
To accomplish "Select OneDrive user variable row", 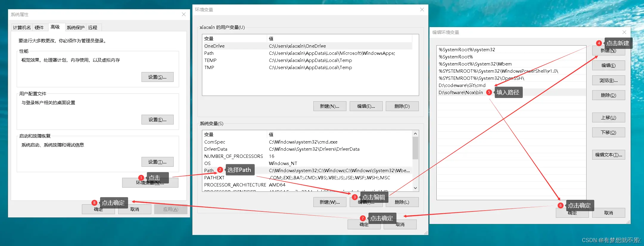I will [x=307, y=46].
